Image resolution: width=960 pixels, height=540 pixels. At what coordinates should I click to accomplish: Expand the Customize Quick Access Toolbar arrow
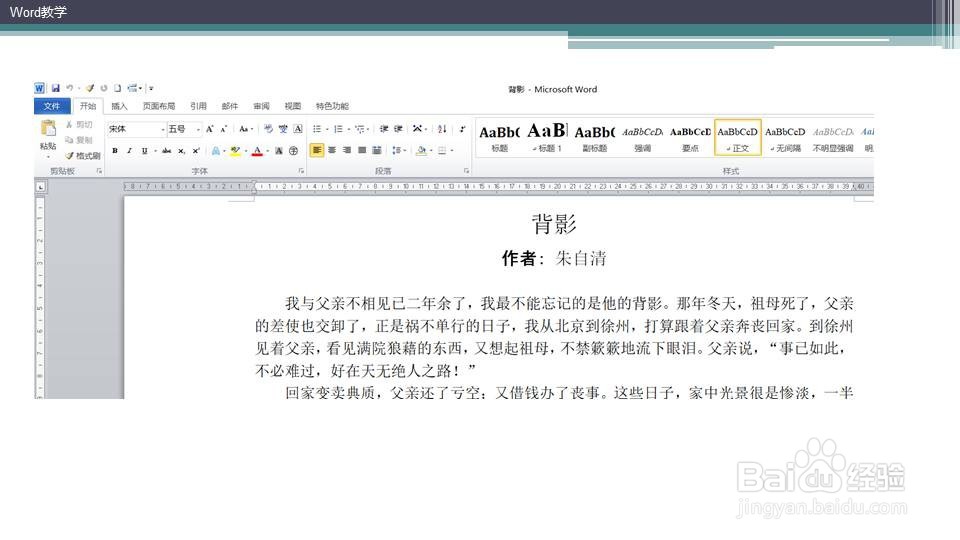point(151,88)
